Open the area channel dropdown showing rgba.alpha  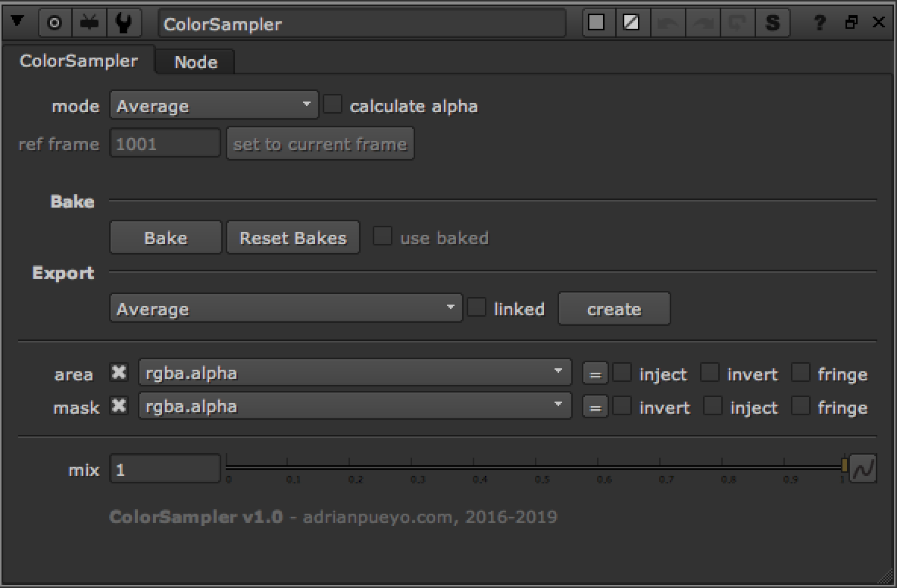coord(355,372)
